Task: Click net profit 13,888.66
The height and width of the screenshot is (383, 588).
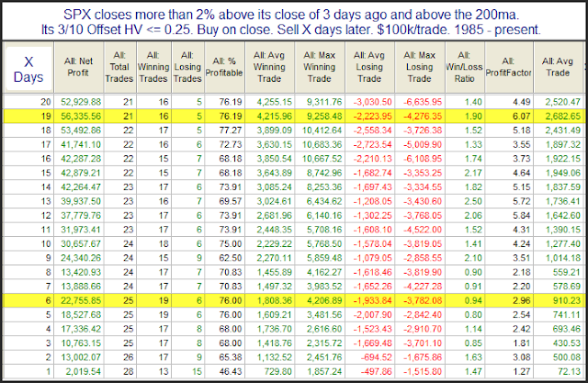Action: point(81,287)
